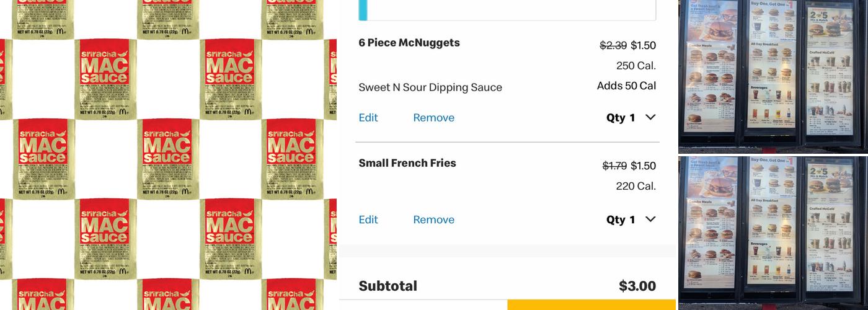
Task: Open the lower drive-thru menu board photo
Action: click(x=773, y=231)
